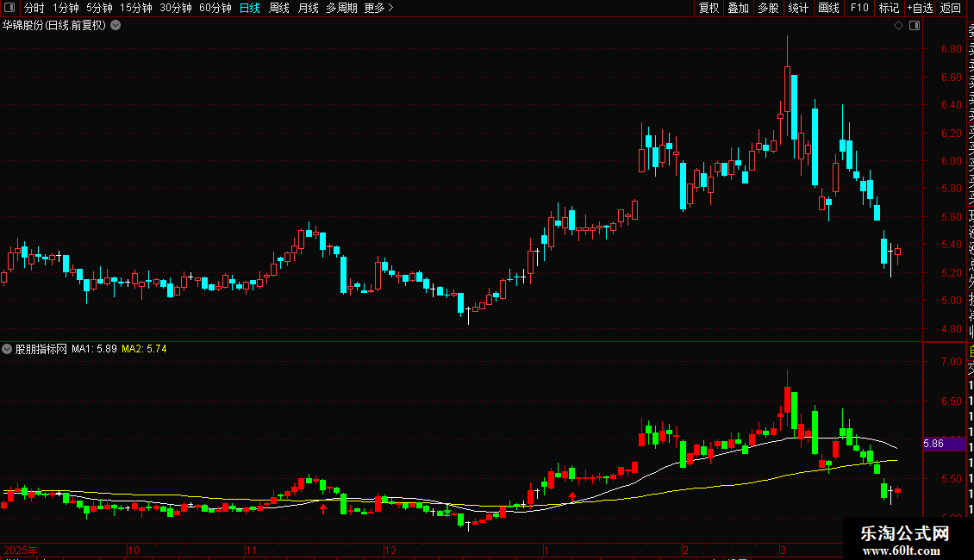
Task: Click the 叠加 overlay button
Action: tap(739, 8)
